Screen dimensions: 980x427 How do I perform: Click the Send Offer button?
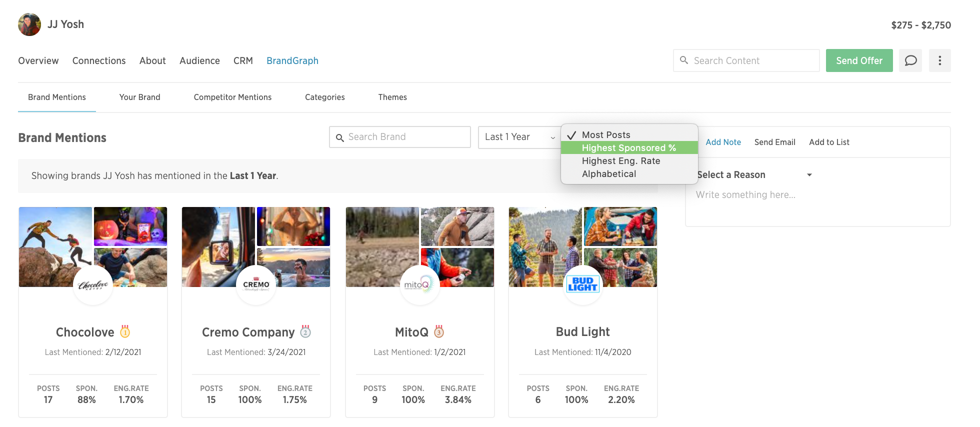(x=859, y=60)
